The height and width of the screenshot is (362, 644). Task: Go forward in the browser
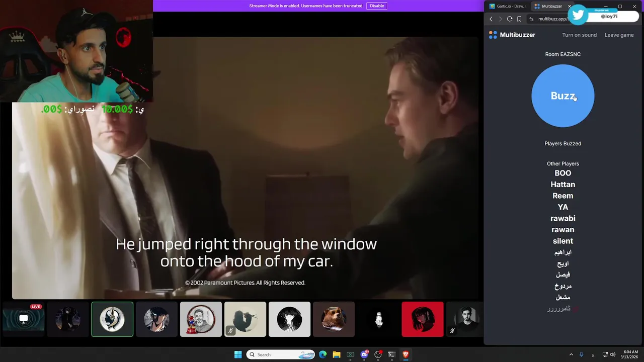[500, 19]
